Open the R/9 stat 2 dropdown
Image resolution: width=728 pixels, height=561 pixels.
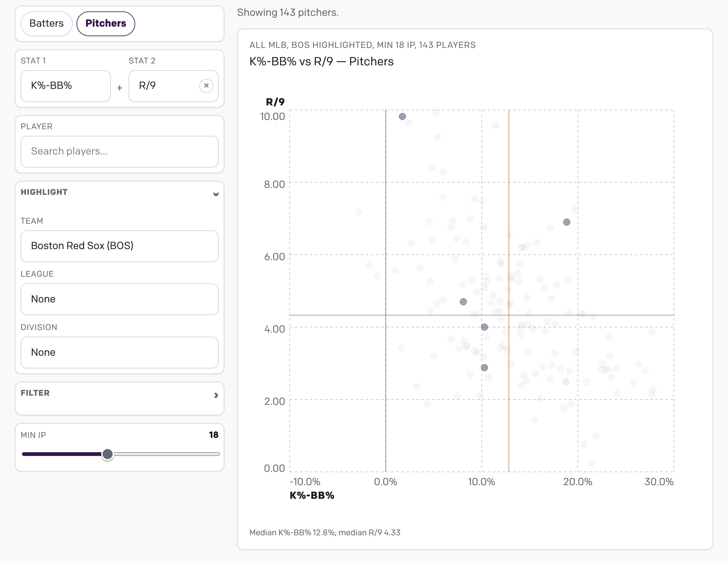coord(163,86)
